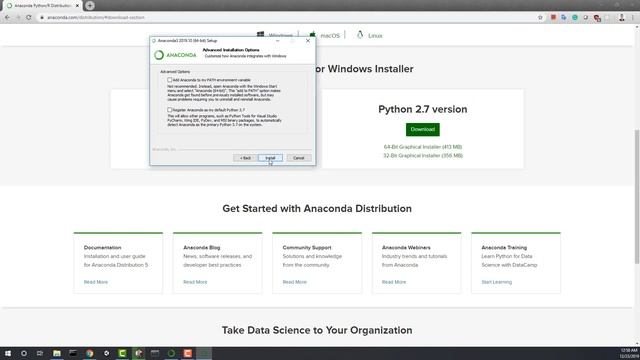Screen dimensions: 640x360
Task: Open Task View in taskbar
Action: pyautogui.click(x=40, y=353)
